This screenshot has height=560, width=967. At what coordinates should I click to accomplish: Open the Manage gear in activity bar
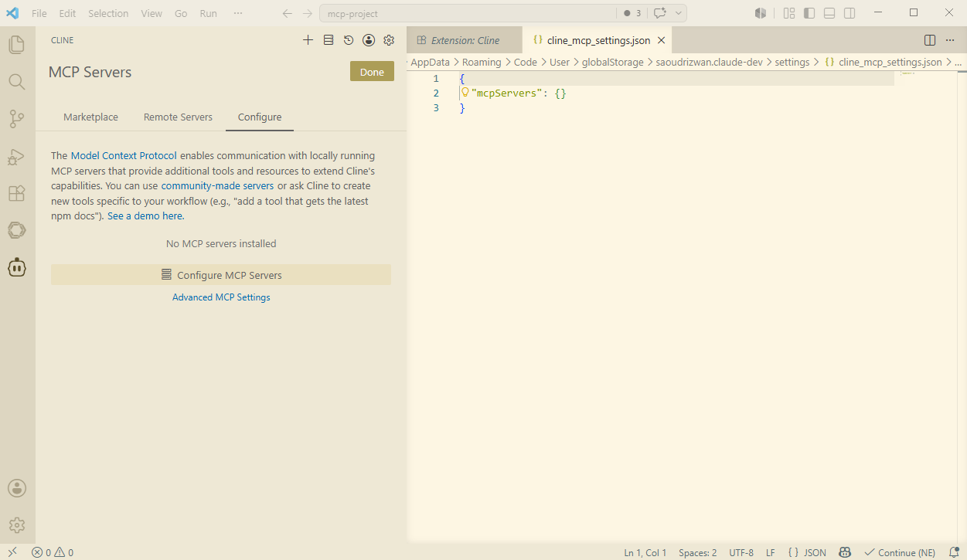click(17, 525)
